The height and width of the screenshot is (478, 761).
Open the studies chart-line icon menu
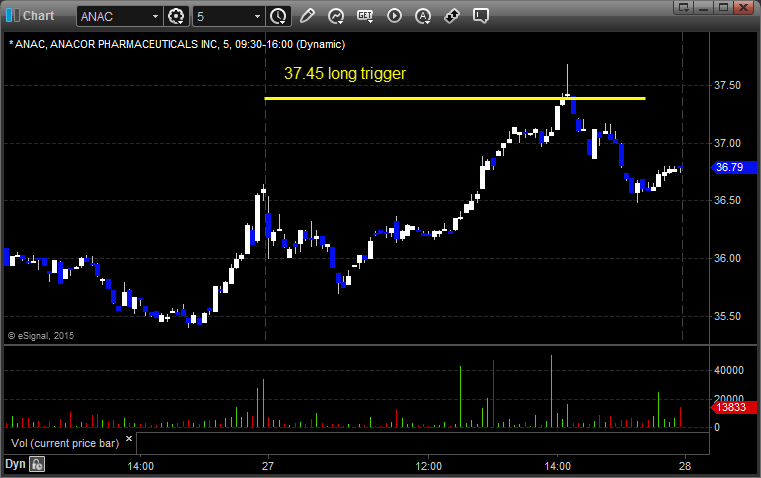tap(336, 16)
